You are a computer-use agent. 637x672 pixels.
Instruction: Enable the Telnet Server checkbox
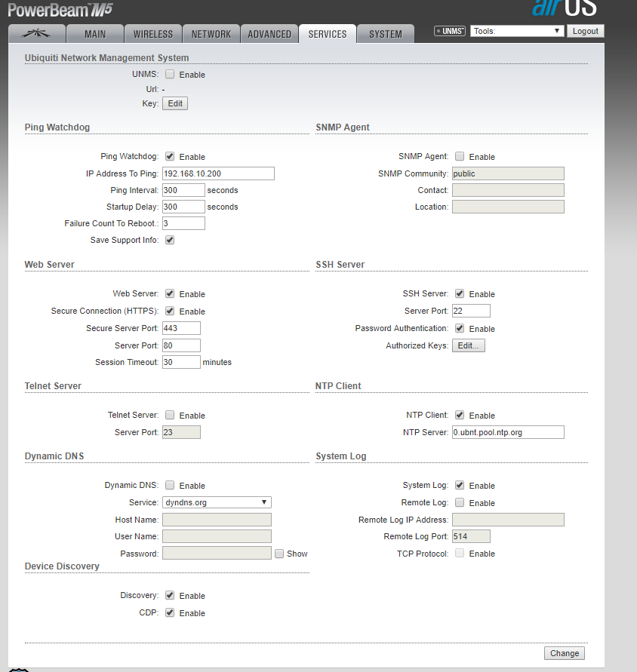tap(170, 415)
